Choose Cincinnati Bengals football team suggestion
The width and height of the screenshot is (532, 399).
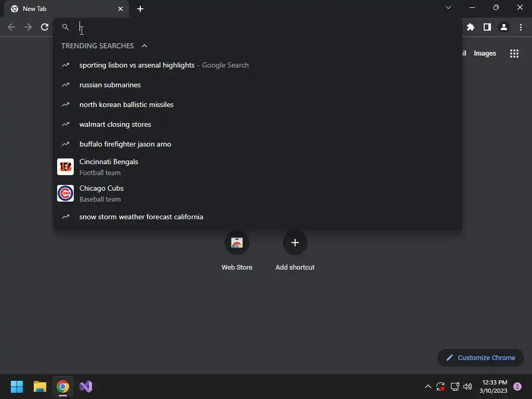point(258,167)
